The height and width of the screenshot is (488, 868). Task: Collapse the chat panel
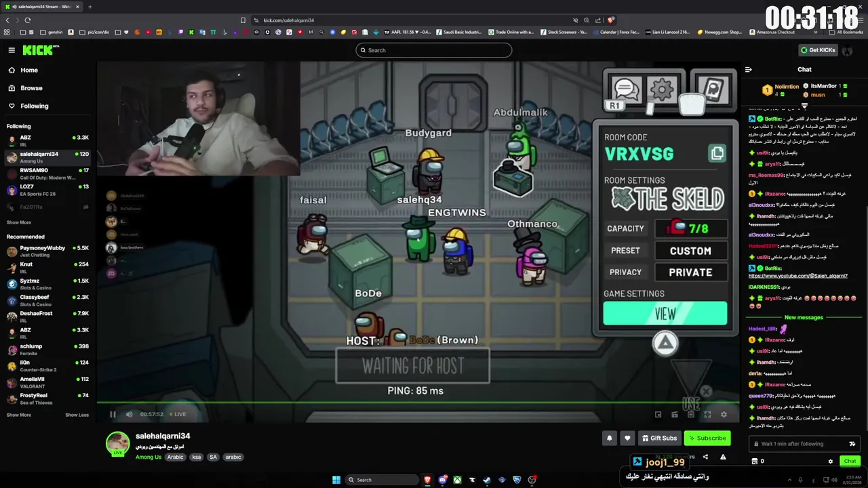point(748,69)
